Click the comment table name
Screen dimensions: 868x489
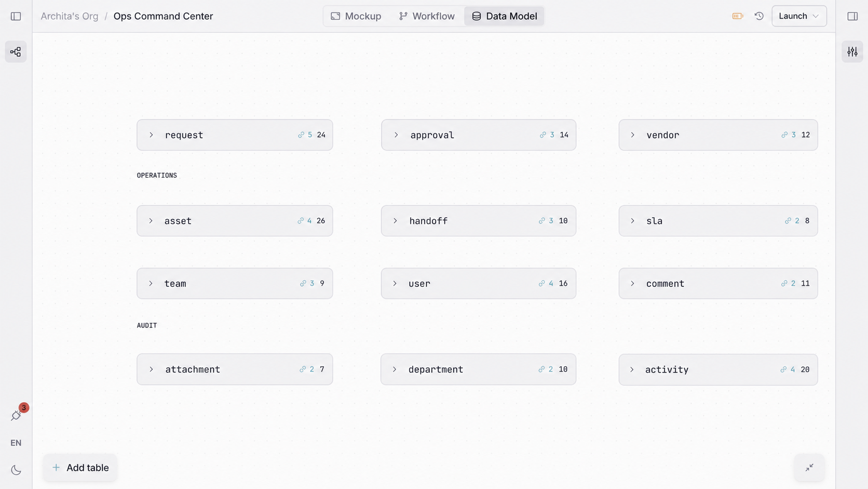pyautogui.click(x=665, y=284)
